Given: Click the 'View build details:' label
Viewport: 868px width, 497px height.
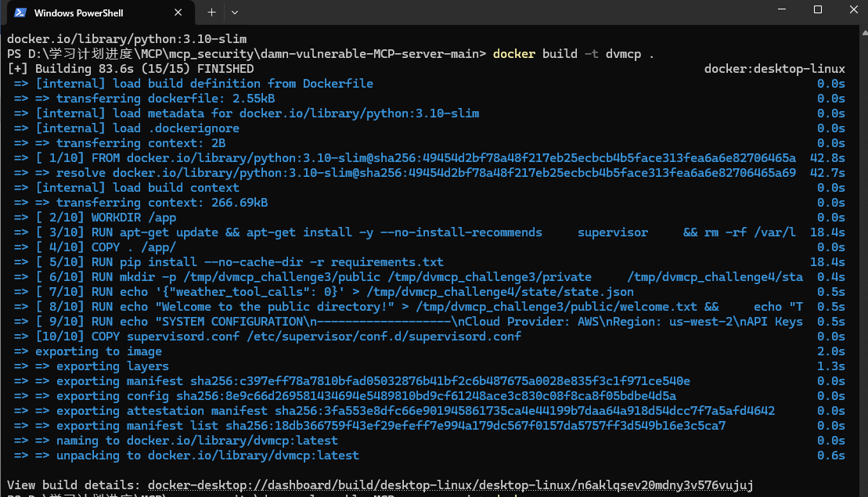Looking at the screenshot, I should (x=74, y=485).
